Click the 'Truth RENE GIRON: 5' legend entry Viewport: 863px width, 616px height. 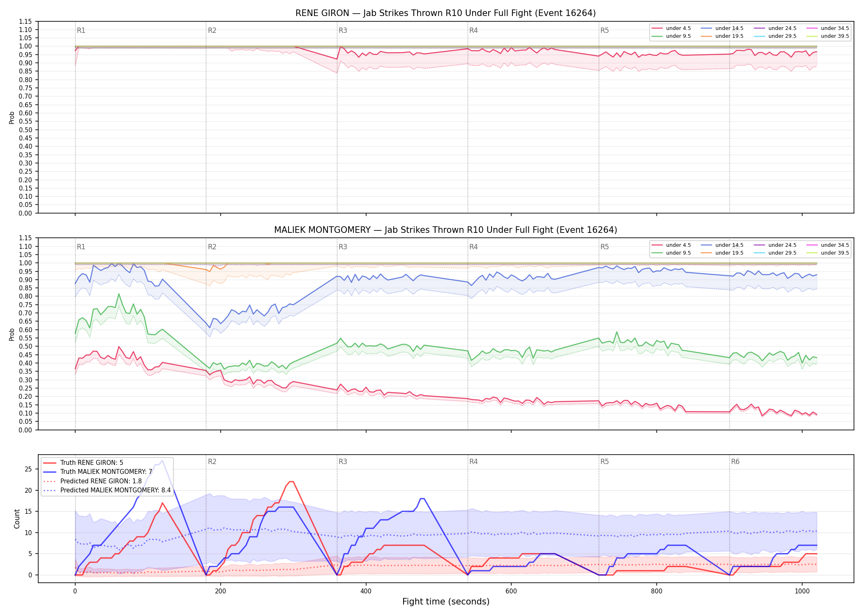coord(83,463)
